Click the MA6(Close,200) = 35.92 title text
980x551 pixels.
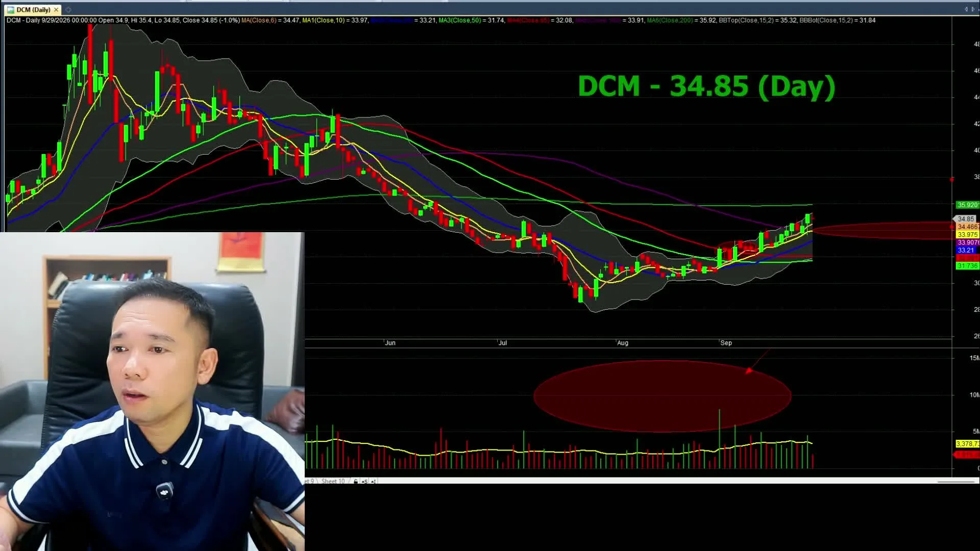tap(681, 20)
